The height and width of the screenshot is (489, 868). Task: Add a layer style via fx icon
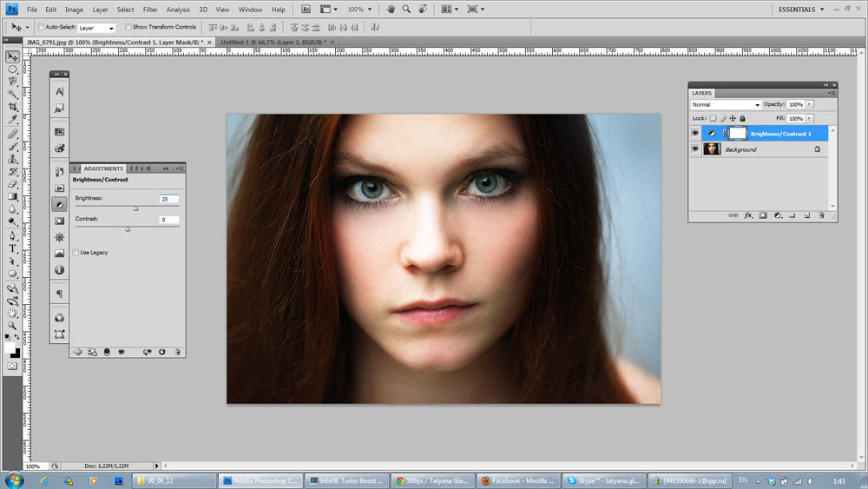tap(748, 215)
